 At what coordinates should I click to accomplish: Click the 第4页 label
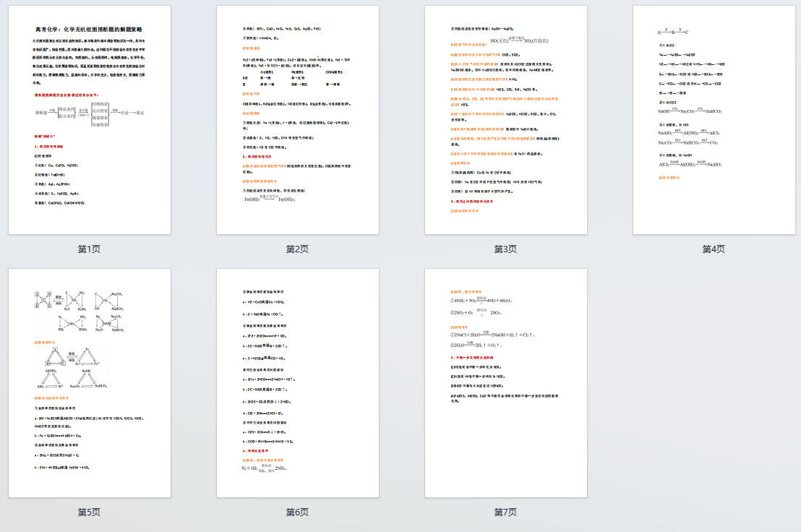coord(714,249)
